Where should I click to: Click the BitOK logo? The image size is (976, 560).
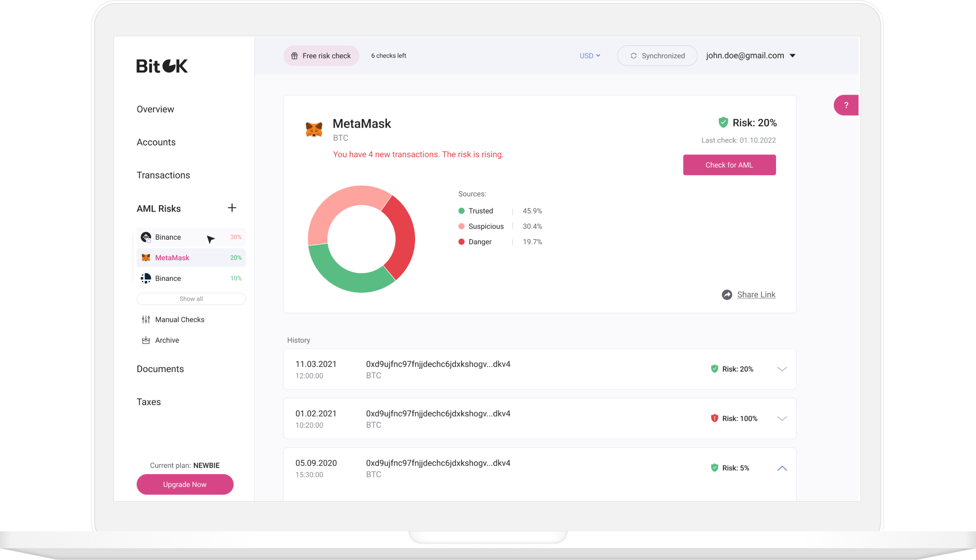point(161,65)
